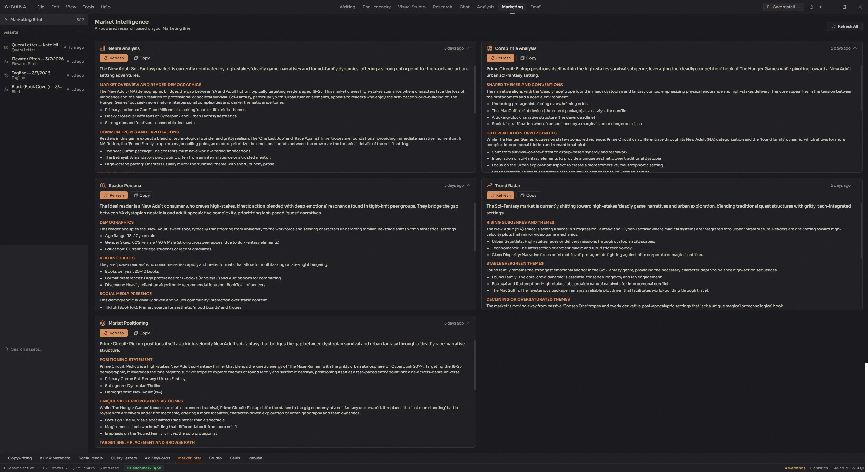Click the Genre Analysis bar chart icon

[103, 48]
